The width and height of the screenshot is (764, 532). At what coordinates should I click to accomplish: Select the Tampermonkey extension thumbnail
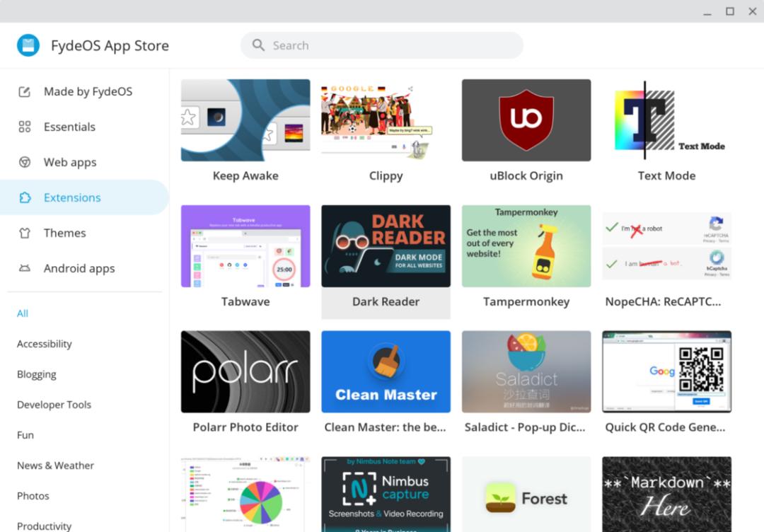coord(526,246)
